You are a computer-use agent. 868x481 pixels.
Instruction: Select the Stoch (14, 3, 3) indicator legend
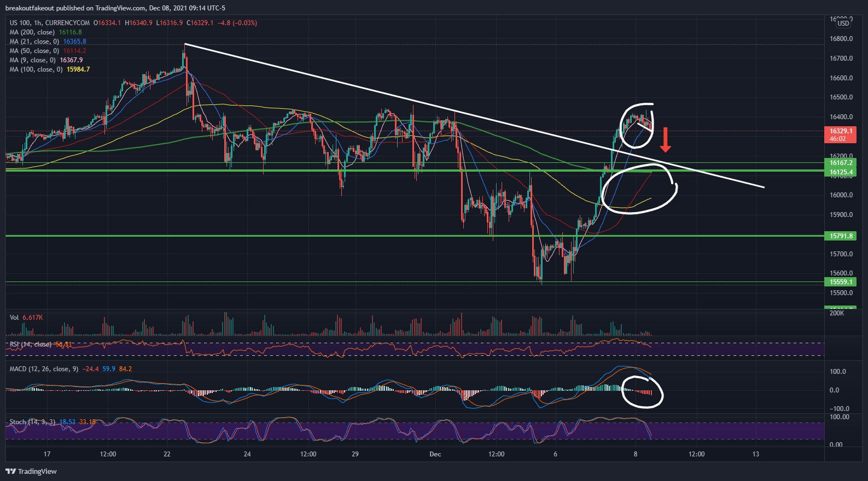(x=32, y=422)
